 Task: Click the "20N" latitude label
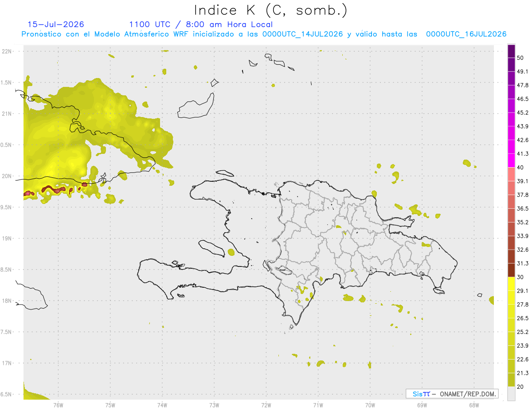point(7,176)
